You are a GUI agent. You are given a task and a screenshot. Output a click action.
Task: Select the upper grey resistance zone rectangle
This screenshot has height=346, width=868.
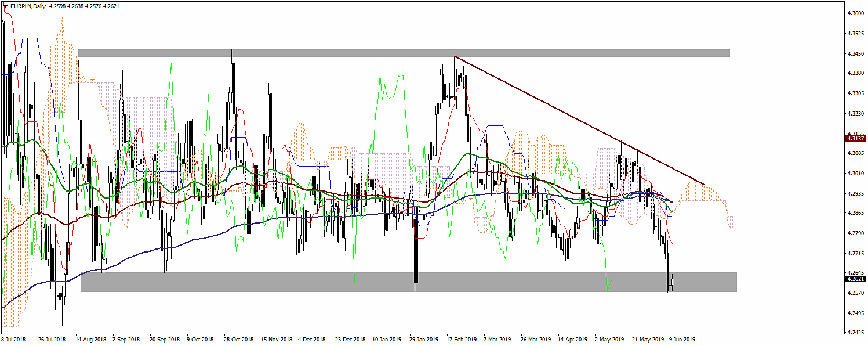[x=404, y=53]
